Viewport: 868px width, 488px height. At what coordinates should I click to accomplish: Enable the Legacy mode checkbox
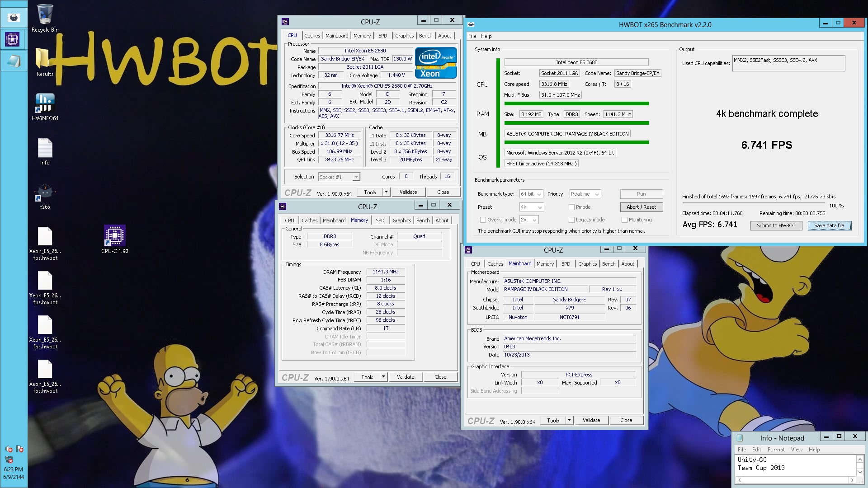point(571,220)
